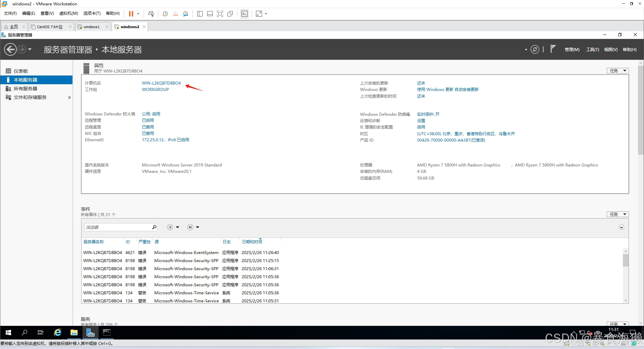Expand the 文件和存储服务 arrow

[x=69, y=98]
